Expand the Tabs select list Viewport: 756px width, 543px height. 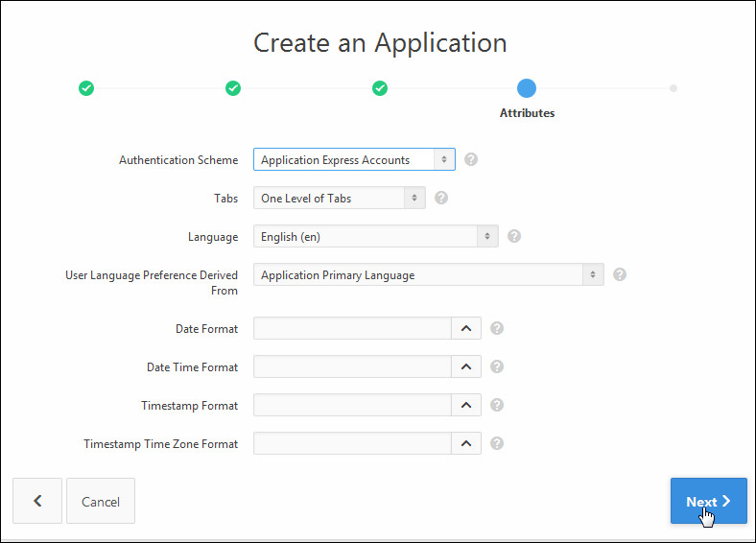340,199
